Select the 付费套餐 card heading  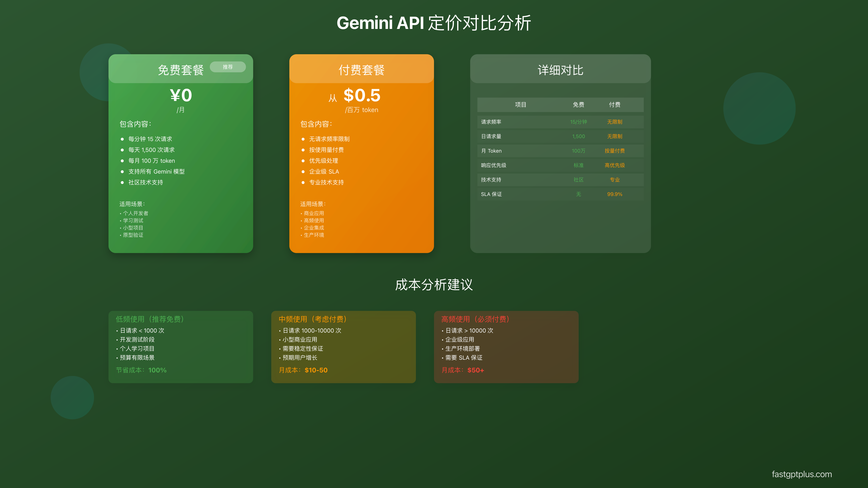[361, 70]
